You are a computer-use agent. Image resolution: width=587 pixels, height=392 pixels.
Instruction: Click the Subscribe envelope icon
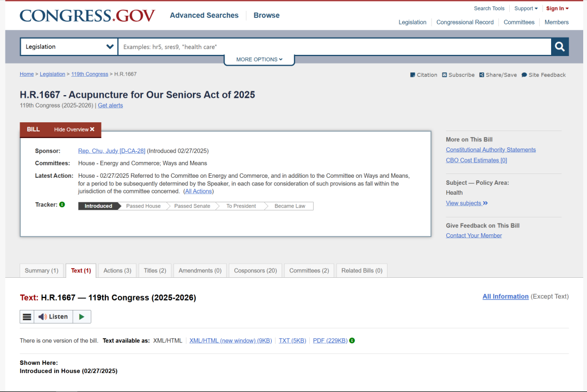[445, 75]
